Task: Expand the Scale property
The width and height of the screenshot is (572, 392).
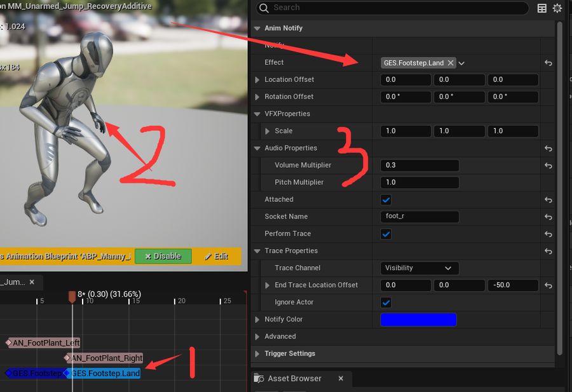Action: pyautogui.click(x=268, y=132)
